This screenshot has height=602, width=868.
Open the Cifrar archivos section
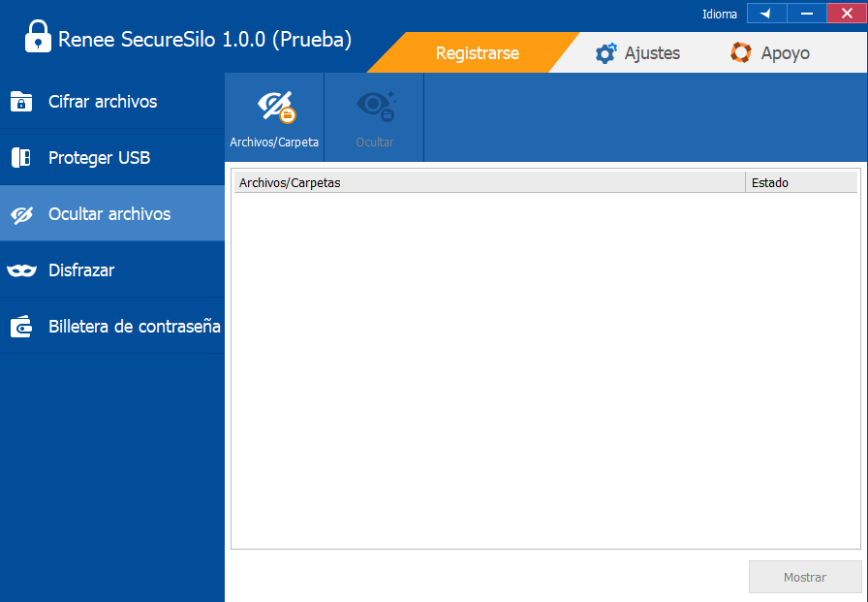point(111,102)
